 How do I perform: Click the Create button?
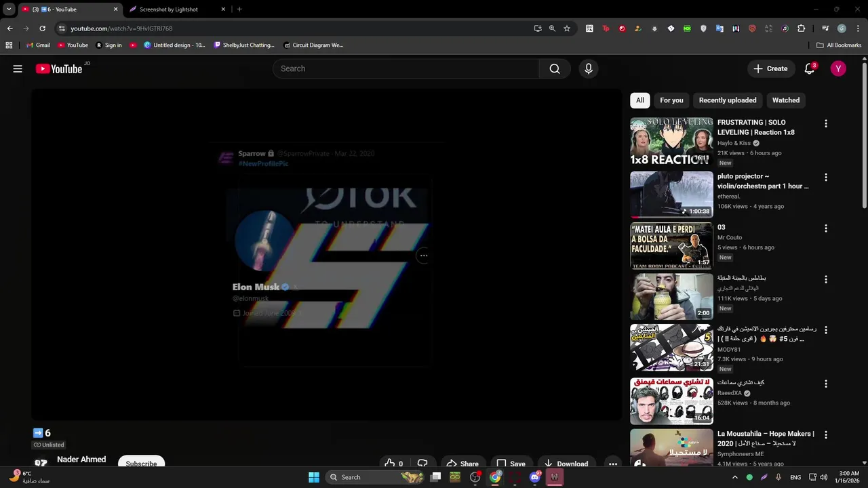pos(770,68)
